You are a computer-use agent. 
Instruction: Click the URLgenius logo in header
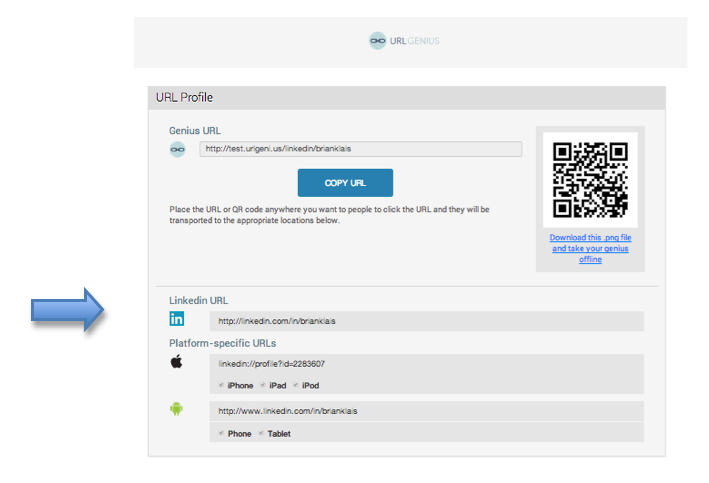404,41
